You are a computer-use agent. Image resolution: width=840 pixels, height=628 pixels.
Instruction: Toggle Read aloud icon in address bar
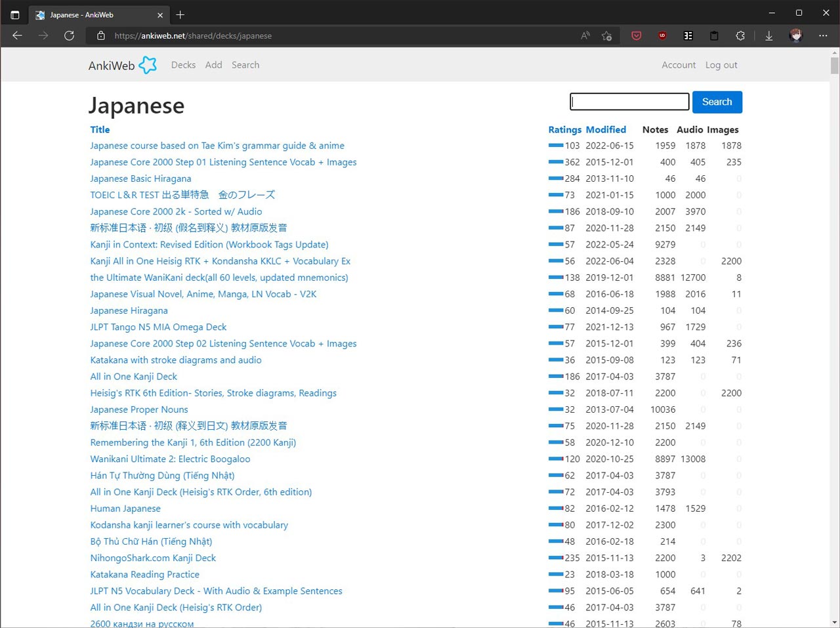click(585, 35)
